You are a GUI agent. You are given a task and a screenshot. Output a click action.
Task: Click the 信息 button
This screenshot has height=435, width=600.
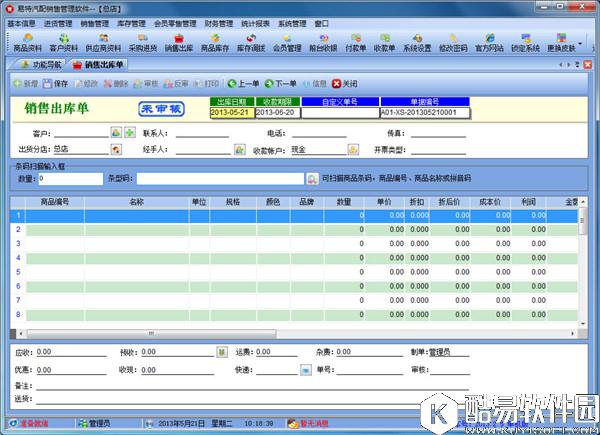pos(315,83)
